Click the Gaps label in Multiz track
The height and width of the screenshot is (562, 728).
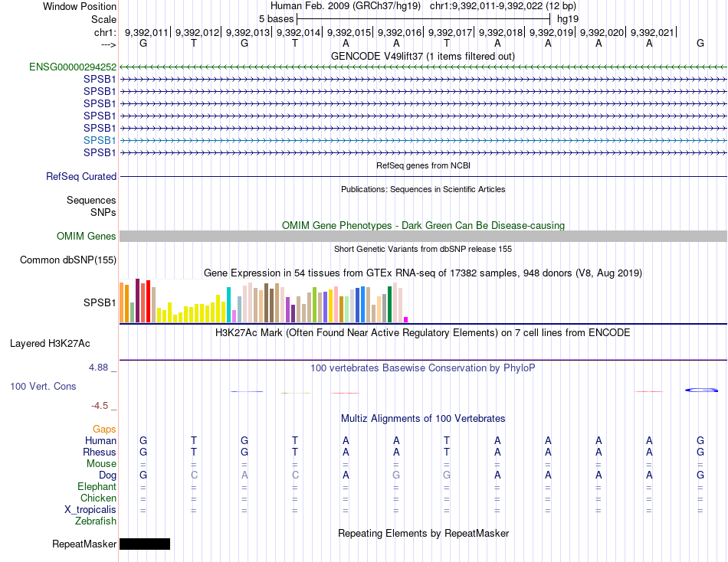pyautogui.click(x=104, y=430)
